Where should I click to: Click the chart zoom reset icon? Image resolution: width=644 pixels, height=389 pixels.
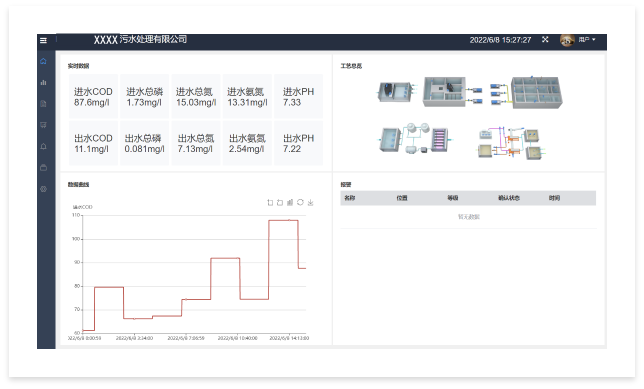280,203
